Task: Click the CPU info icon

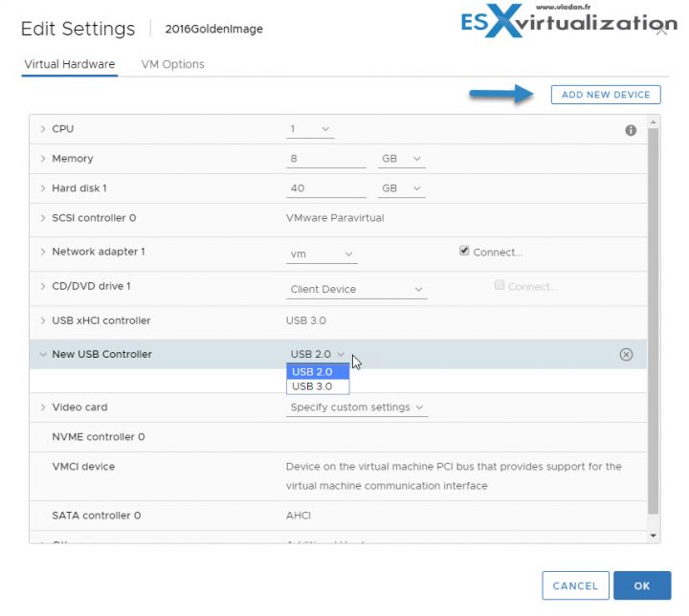Action: tap(631, 130)
